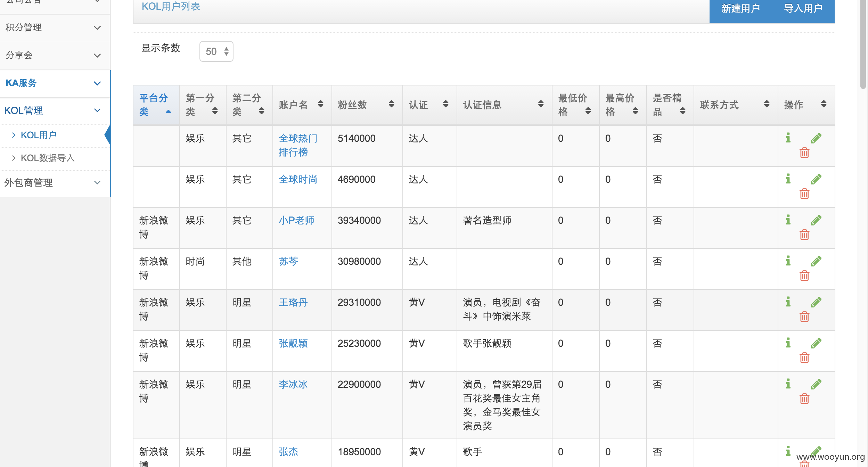Image resolution: width=868 pixels, height=467 pixels.
Task: Sort by 联系方式 column header
Action: coord(736,105)
